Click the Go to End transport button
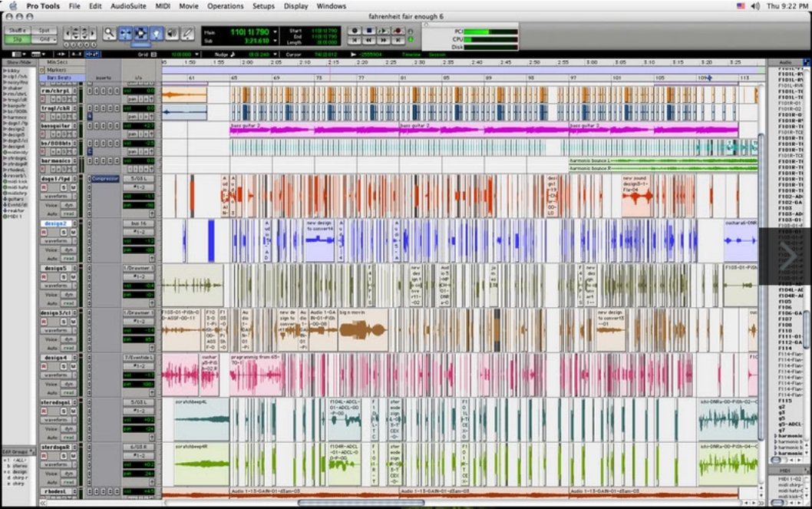This screenshot has height=509, width=812. [398, 40]
